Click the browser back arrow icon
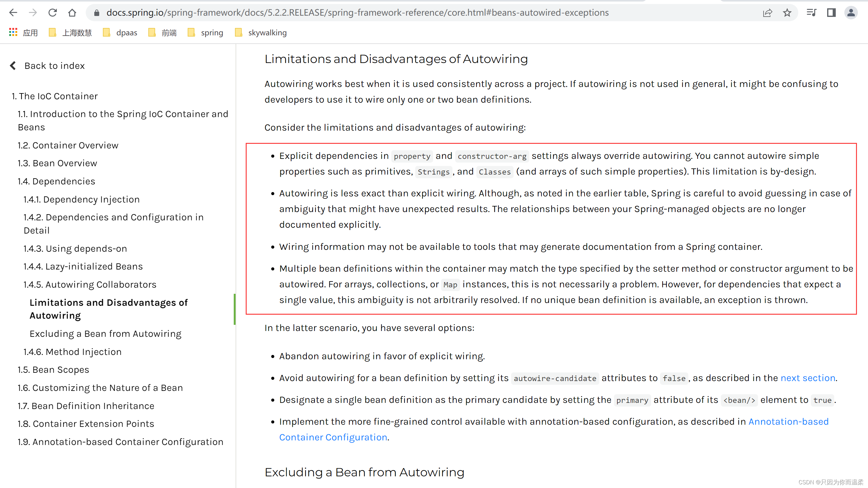 point(13,13)
